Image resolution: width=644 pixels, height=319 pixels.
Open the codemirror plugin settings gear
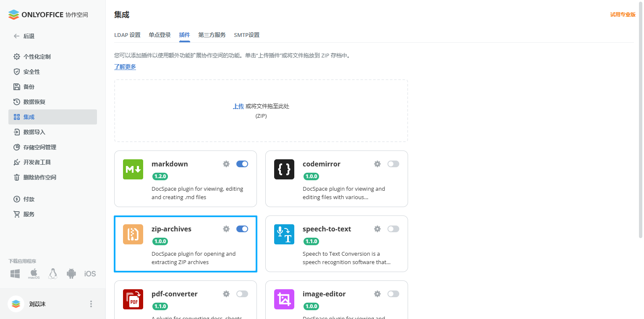tap(377, 164)
